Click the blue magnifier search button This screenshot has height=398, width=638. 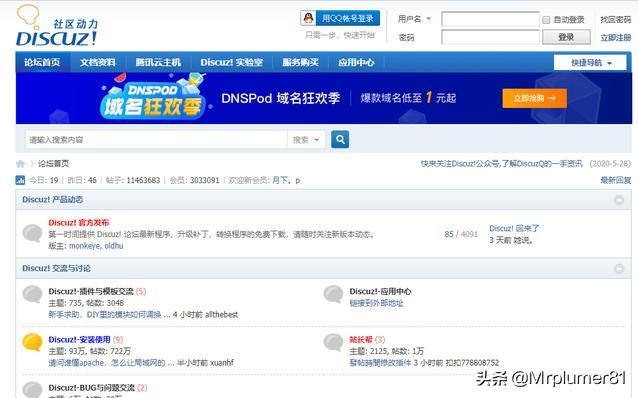click(x=340, y=140)
